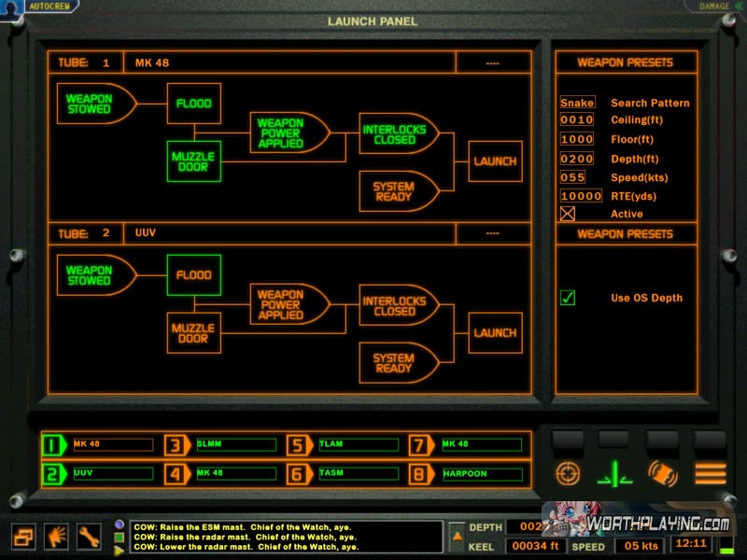
Task: Expand message log with the up arrow
Action: point(458,536)
